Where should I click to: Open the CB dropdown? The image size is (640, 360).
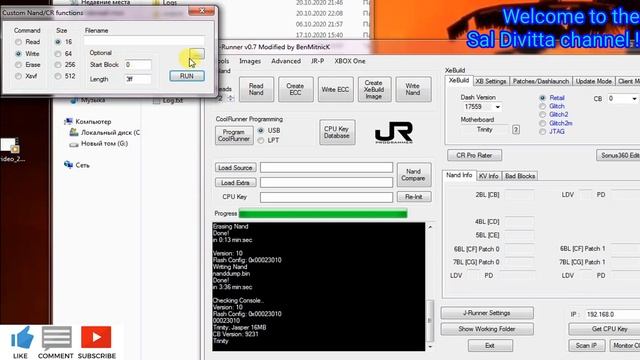[634, 99]
